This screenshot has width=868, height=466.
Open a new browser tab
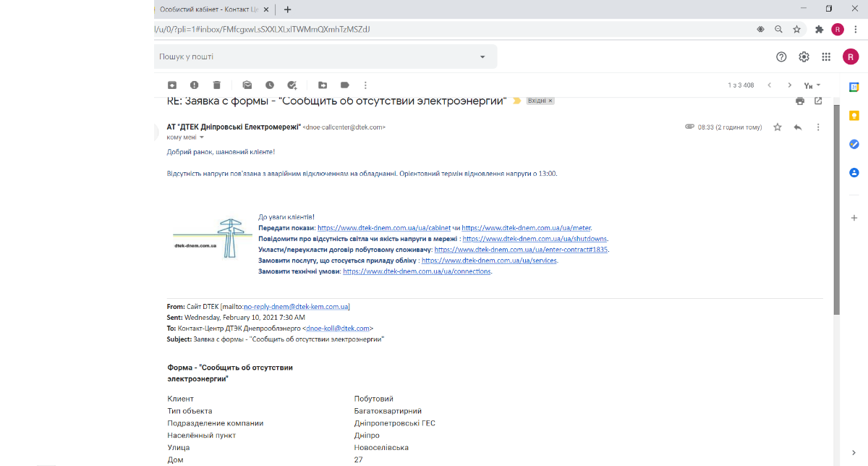tap(287, 9)
